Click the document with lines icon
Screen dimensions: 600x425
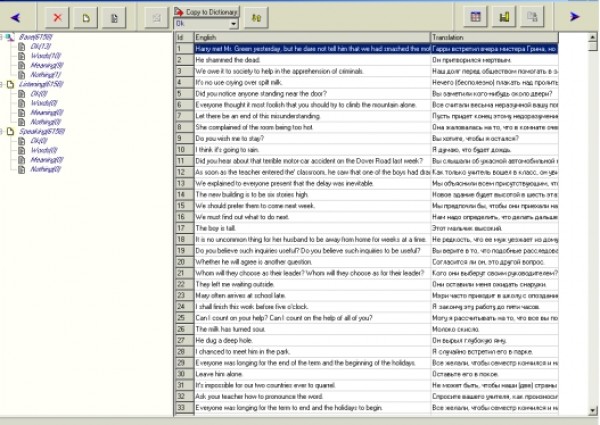coord(114,16)
